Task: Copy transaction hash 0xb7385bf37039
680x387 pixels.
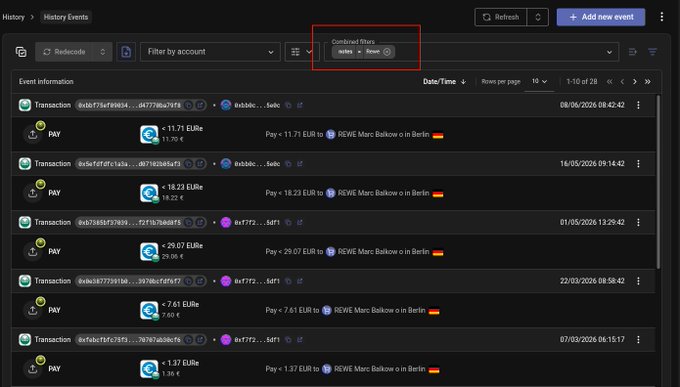Action: pos(189,222)
